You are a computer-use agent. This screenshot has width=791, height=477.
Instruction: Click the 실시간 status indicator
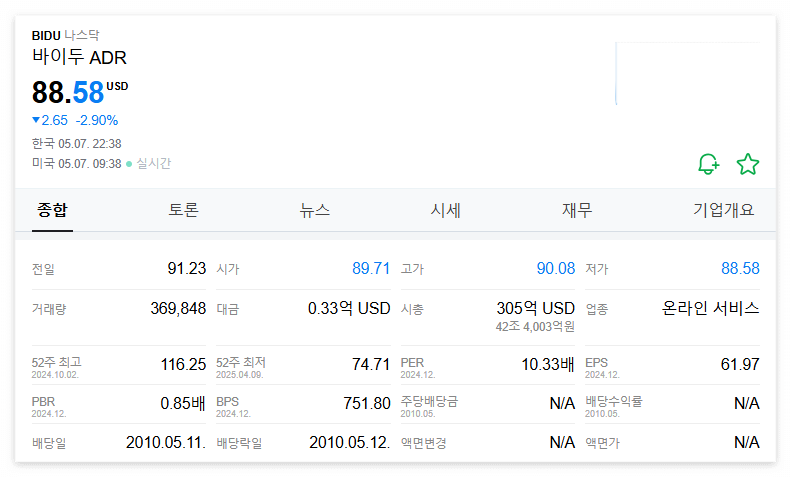tap(149, 164)
